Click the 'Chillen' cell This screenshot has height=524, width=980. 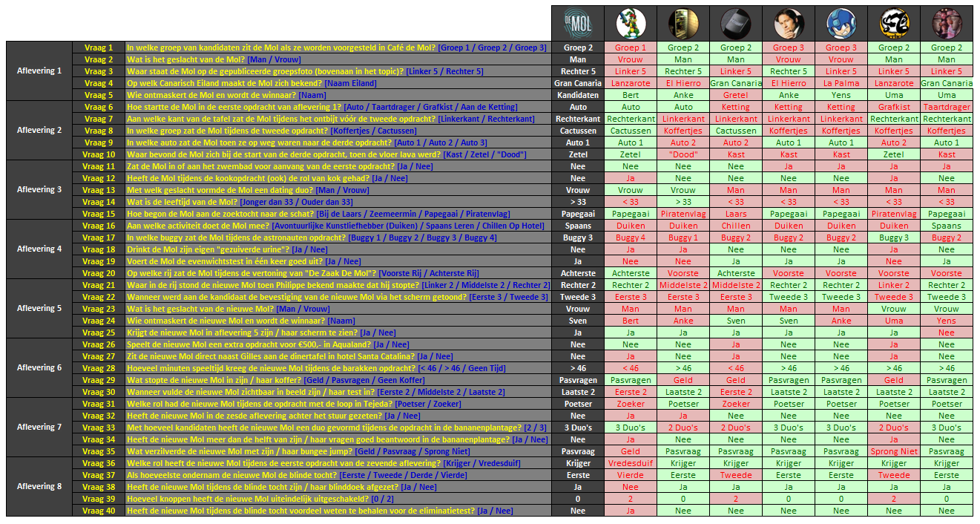click(x=736, y=226)
